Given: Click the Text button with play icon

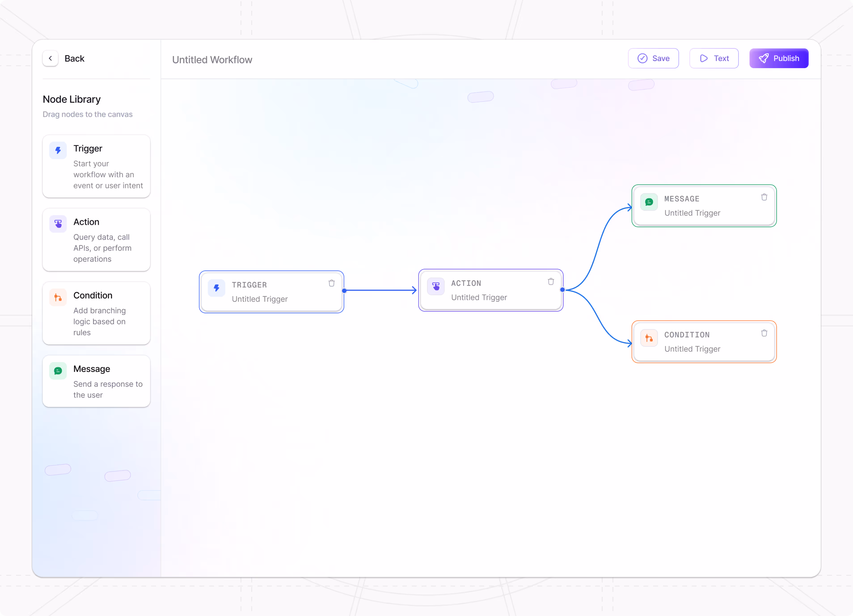Looking at the screenshot, I should pyautogui.click(x=714, y=58).
